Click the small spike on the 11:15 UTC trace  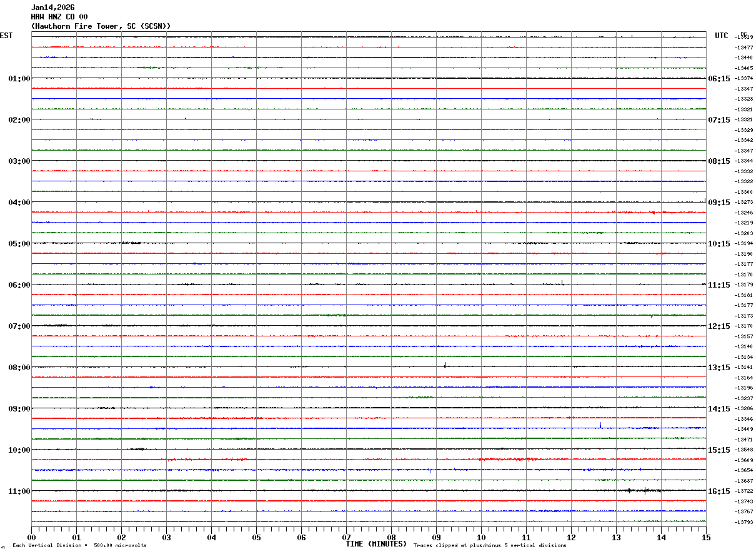562,283
